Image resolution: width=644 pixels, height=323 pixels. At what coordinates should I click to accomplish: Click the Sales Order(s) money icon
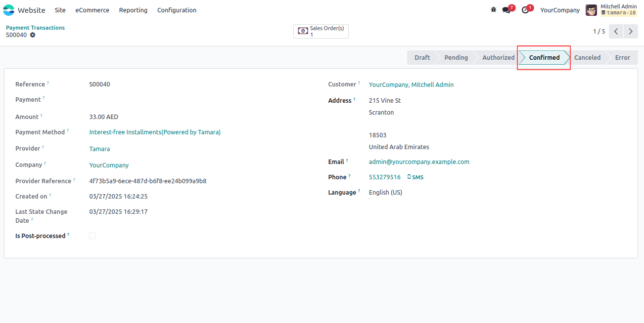[303, 31]
